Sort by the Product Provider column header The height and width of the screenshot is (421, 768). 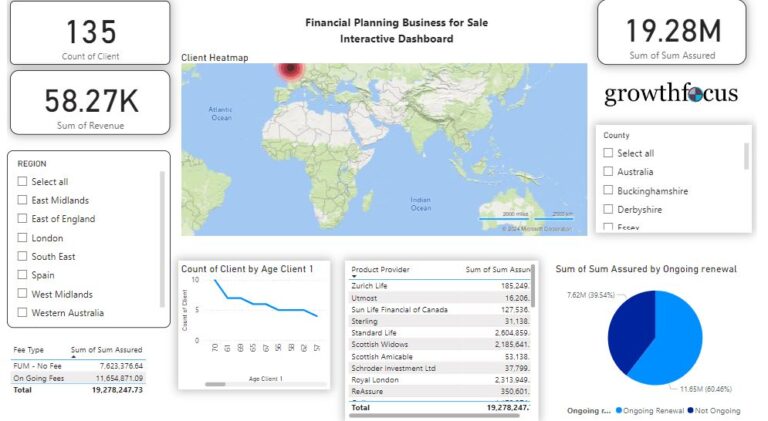point(380,270)
